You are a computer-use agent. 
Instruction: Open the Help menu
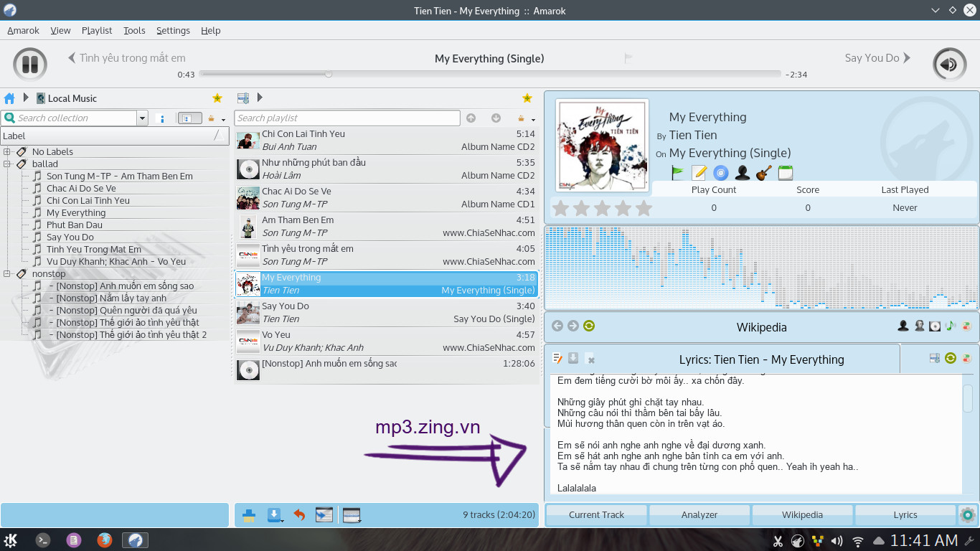click(210, 30)
